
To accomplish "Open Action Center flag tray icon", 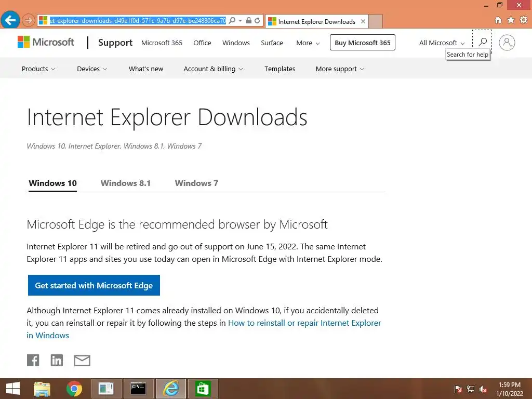I will [x=458, y=389].
